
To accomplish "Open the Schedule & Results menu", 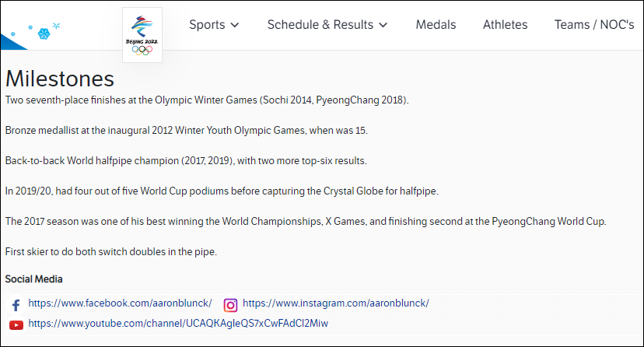I will [320, 25].
